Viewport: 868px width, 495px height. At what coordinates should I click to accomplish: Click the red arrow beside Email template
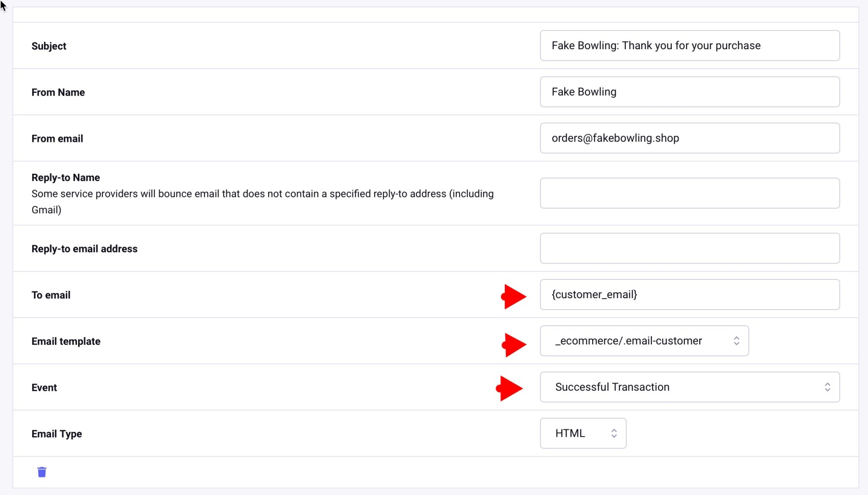[513, 344]
